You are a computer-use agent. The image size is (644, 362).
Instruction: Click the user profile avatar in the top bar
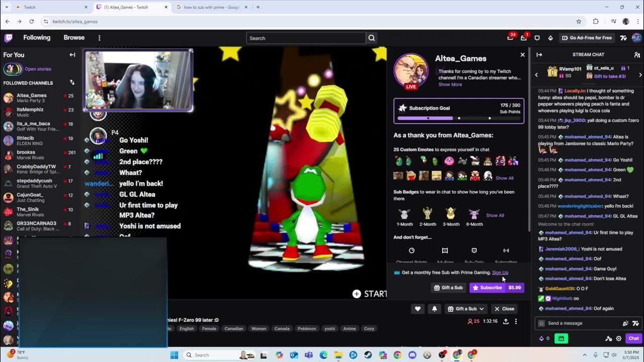point(636,38)
